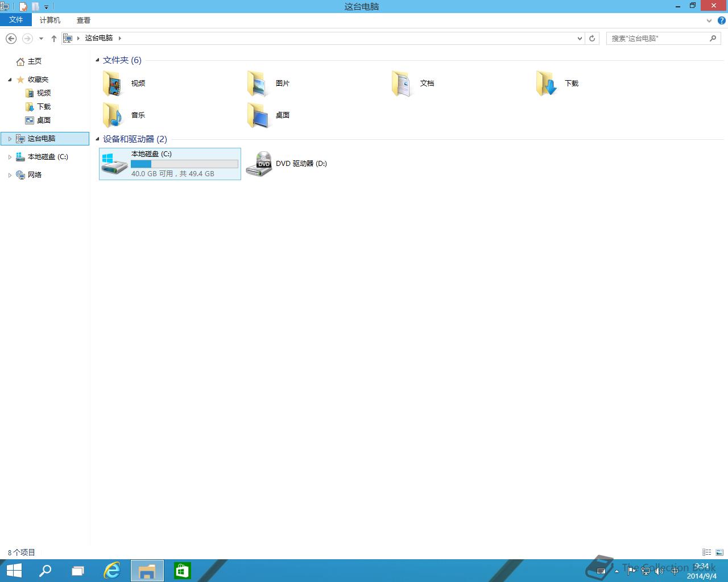The height and width of the screenshot is (582, 728).
Task: Open the 视频 folder icon
Action: [113, 83]
